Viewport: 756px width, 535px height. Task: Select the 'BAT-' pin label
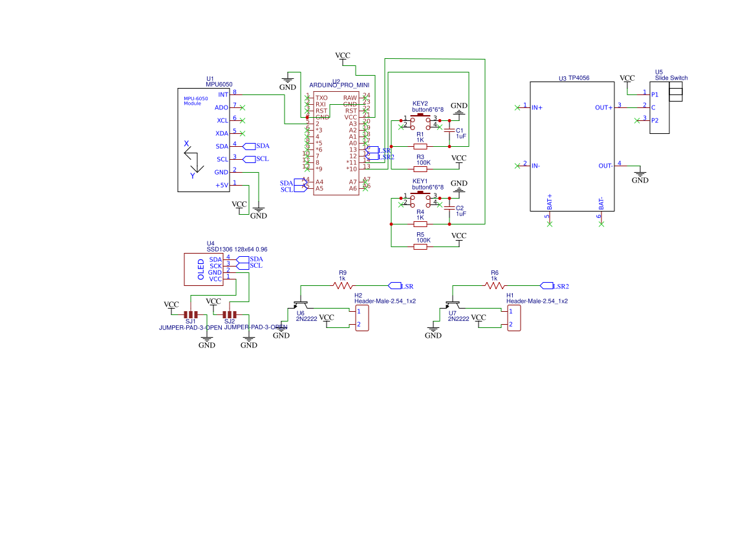[x=601, y=204]
